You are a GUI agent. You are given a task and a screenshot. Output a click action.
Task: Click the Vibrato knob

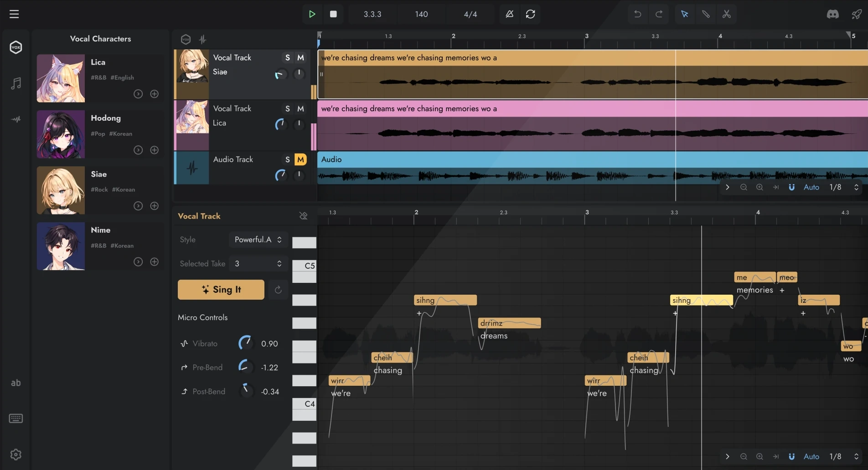click(x=245, y=343)
